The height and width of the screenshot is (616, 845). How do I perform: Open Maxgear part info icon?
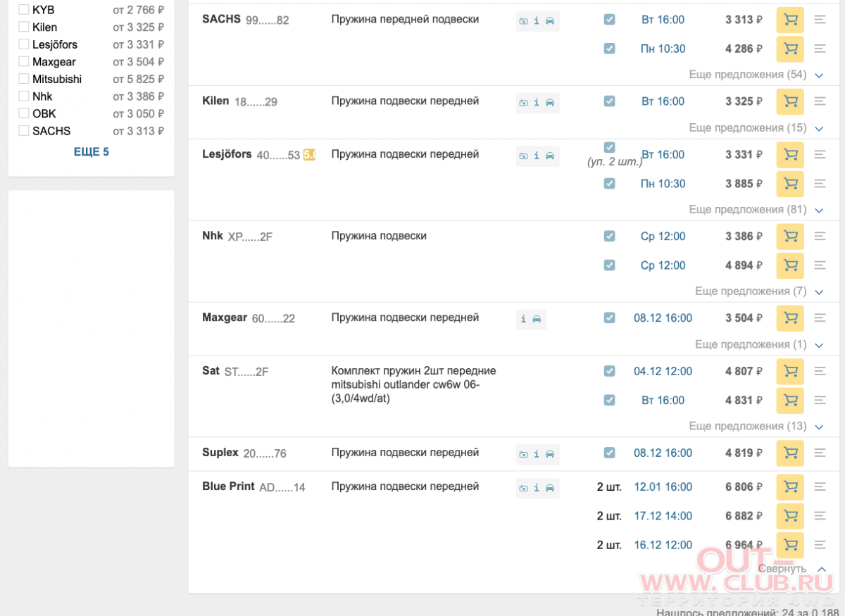coord(523,320)
